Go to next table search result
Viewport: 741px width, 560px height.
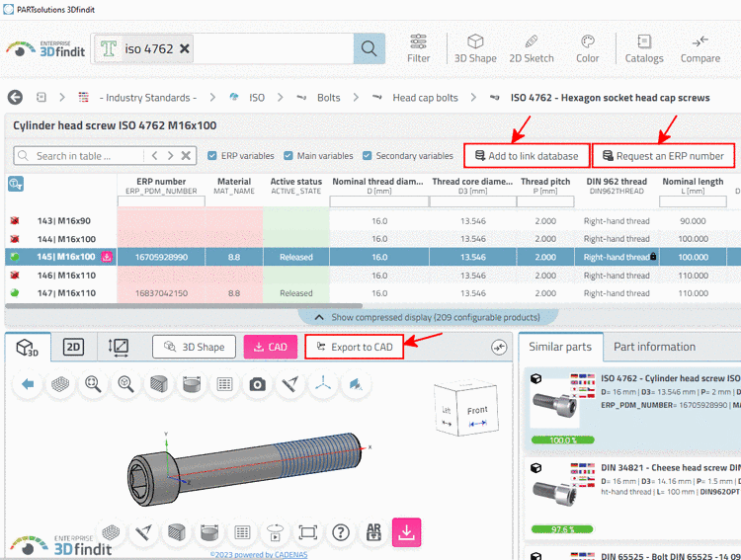point(170,155)
